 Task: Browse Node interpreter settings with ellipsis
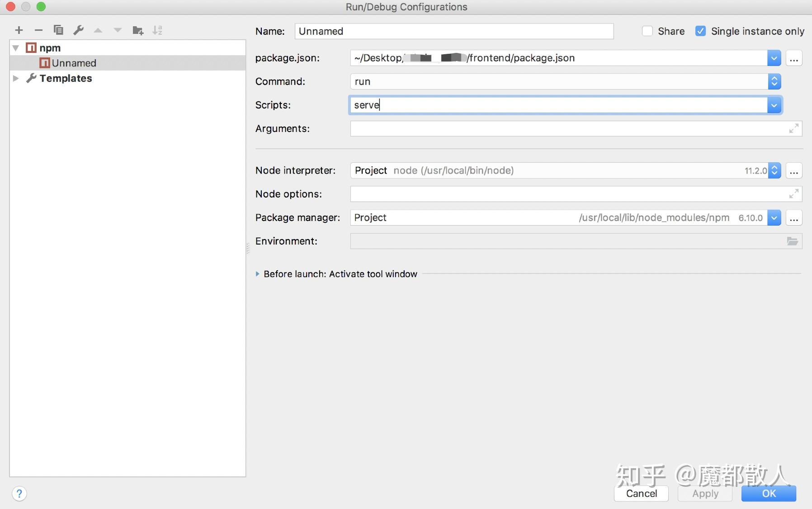coord(794,170)
